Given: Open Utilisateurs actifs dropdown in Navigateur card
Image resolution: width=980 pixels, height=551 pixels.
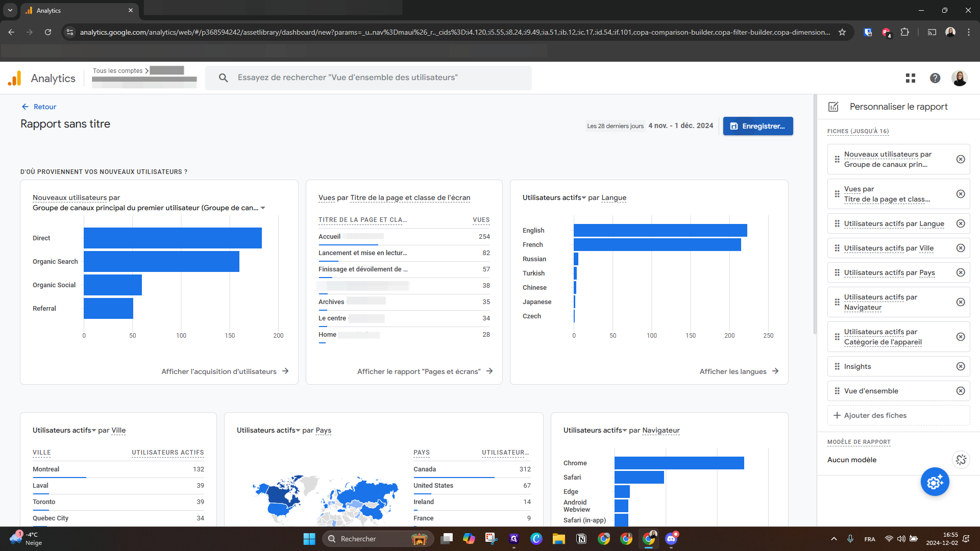Looking at the screenshot, I should pyautogui.click(x=625, y=431).
